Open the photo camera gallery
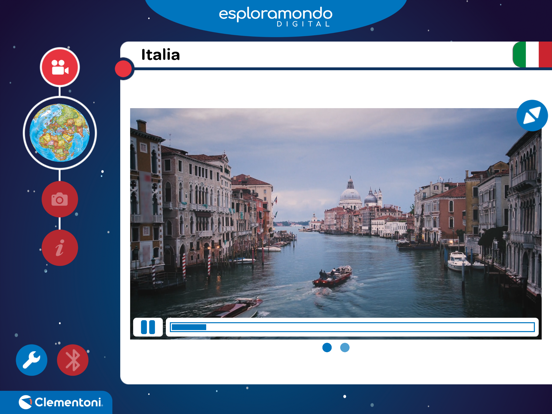The height and width of the screenshot is (414, 552). coord(60,199)
